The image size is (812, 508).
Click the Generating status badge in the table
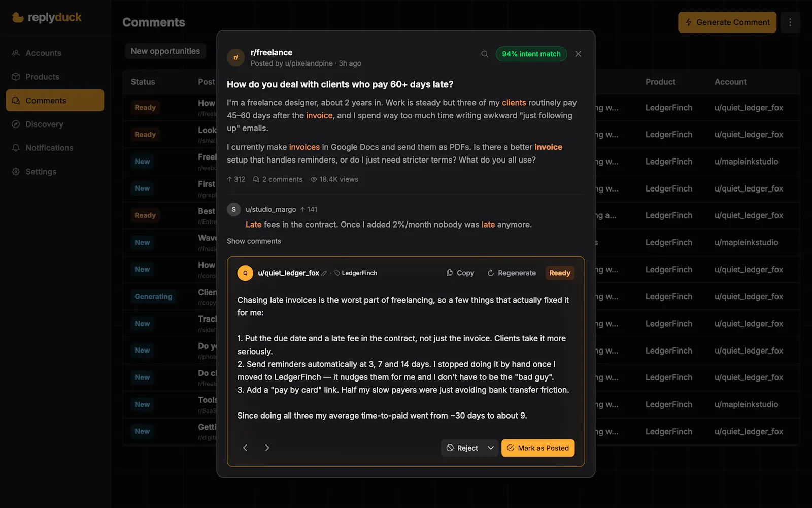coord(153,297)
